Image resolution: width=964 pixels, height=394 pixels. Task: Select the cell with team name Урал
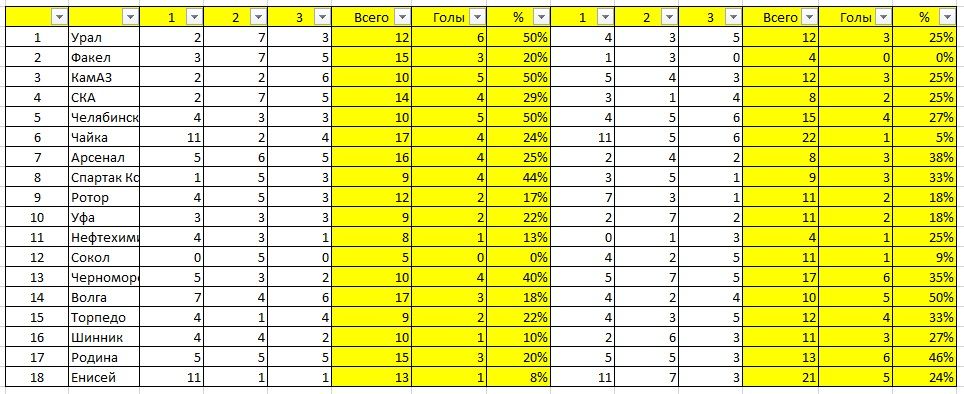[x=104, y=37]
